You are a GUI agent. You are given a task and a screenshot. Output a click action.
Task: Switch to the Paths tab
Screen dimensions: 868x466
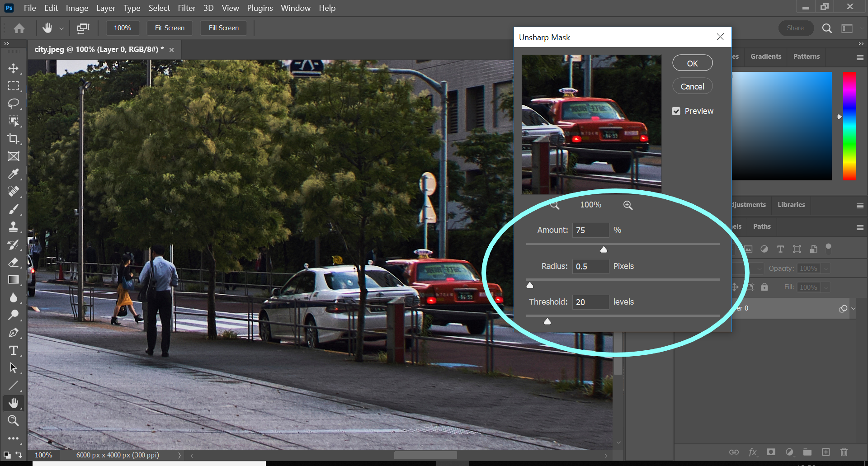tap(762, 226)
